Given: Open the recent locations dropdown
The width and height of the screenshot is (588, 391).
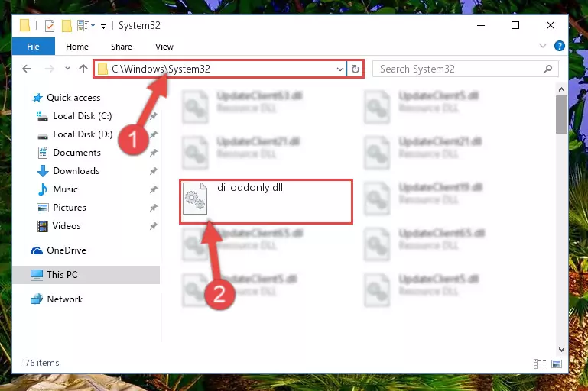Looking at the screenshot, I should click(67, 69).
